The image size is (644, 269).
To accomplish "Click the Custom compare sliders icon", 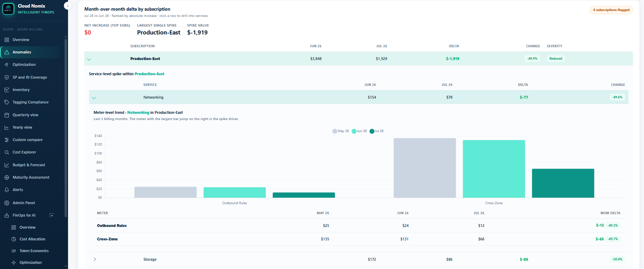I will pos(7,140).
